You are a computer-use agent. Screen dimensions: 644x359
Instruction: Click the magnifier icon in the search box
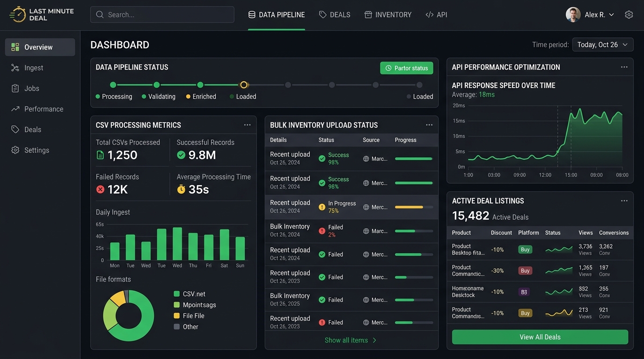(x=100, y=14)
